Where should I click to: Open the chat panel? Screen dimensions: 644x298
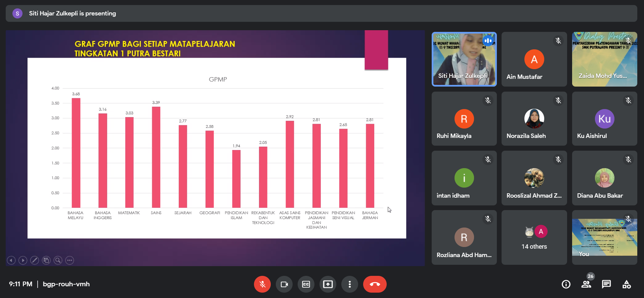606,284
